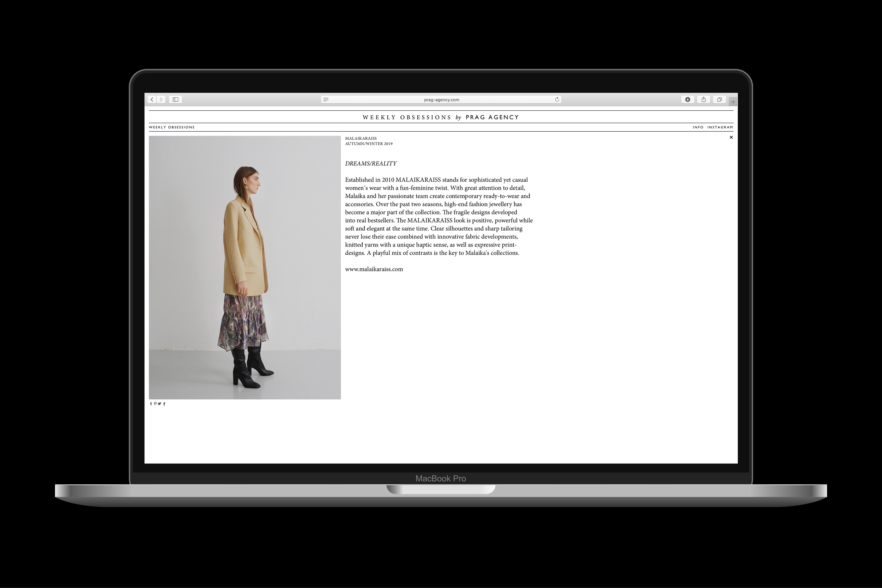Click the prag-agency.com address field
Viewport: 882px width, 588px height.
tap(441, 100)
